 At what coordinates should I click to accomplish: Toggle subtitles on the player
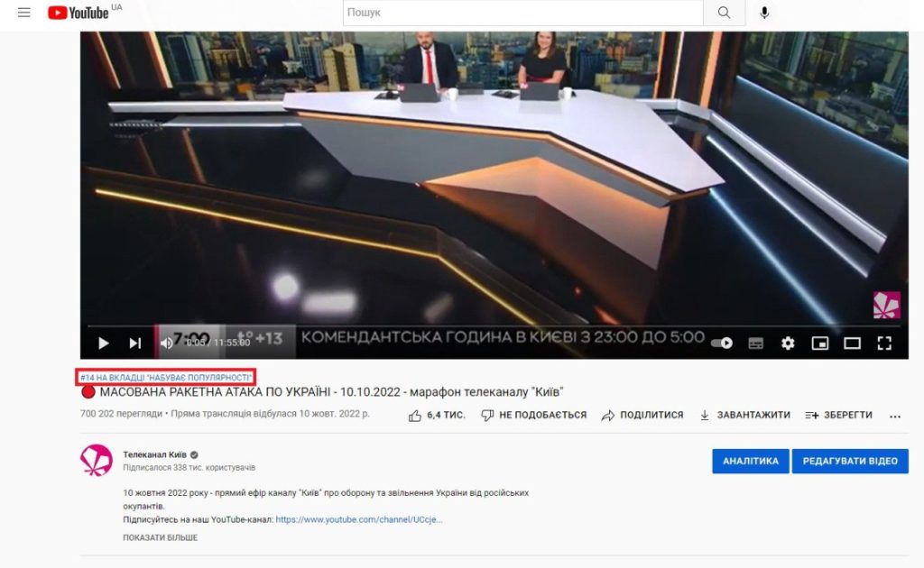(755, 344)
